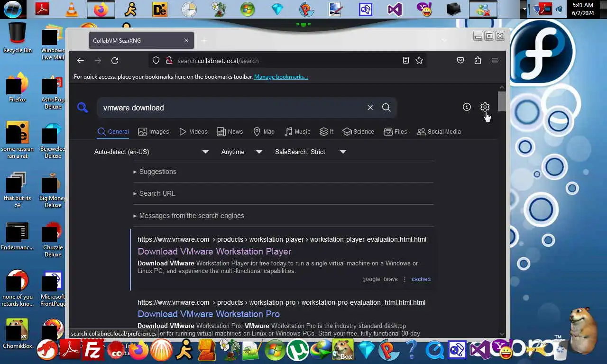This screenshot has height=364, width=607.
Task: Click the 'brave' engine label on the first result
Action: (x=391, y=279)
